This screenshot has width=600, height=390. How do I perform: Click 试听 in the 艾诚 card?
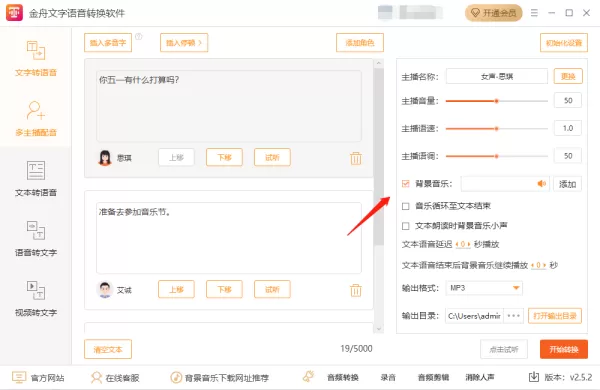click(272, 289)
